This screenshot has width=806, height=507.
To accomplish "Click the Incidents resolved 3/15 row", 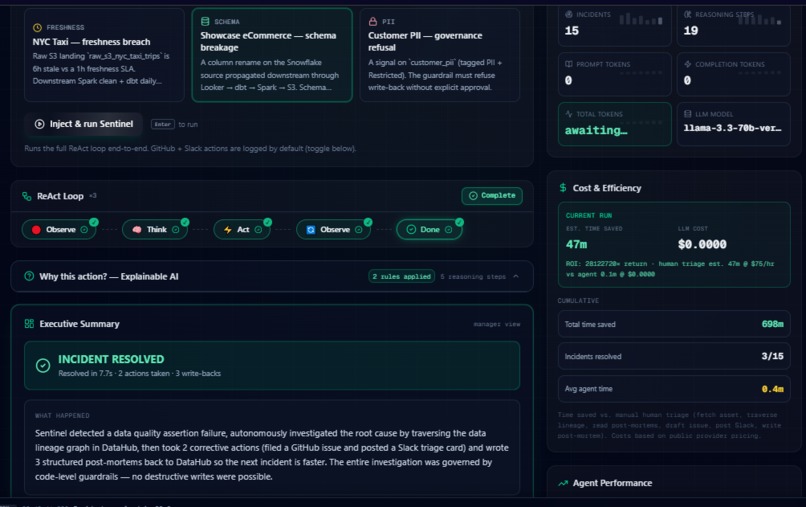I will click(674, 356).
